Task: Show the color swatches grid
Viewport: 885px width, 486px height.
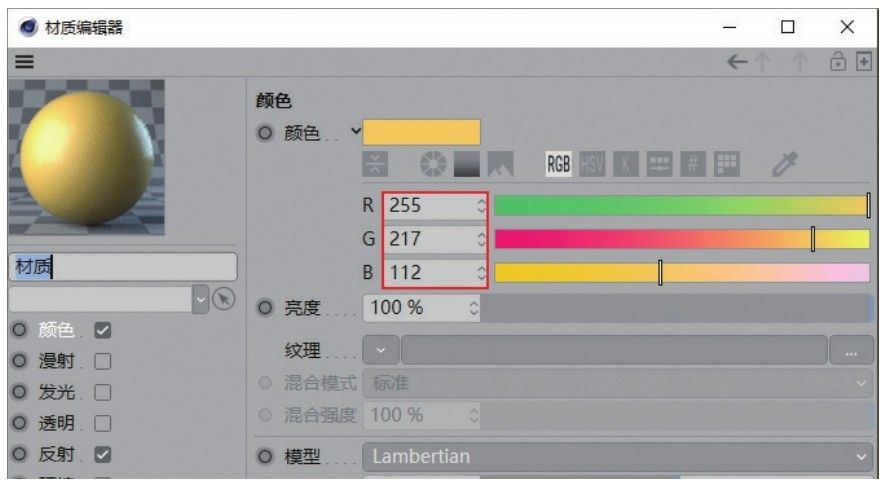Action: (726, 164)
